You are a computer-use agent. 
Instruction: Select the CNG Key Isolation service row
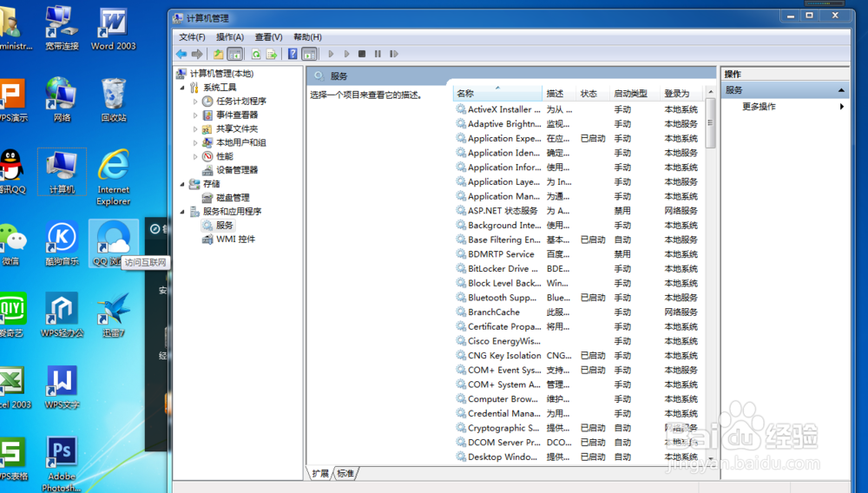[578, 355]
